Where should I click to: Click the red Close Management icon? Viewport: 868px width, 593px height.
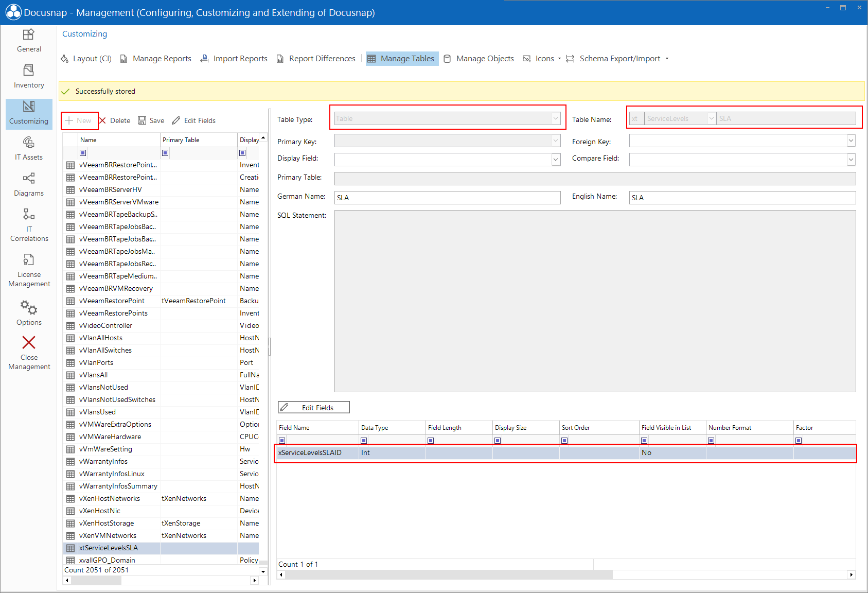[29, 342]
